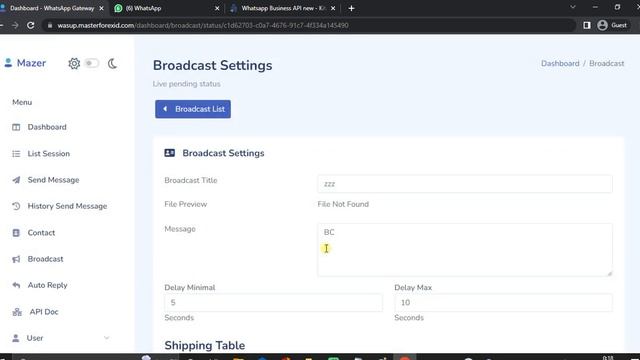Viewport: 640px width, 360px height.
Task: Click the Live pending status subtitle
Action: [x=187, y=84]
